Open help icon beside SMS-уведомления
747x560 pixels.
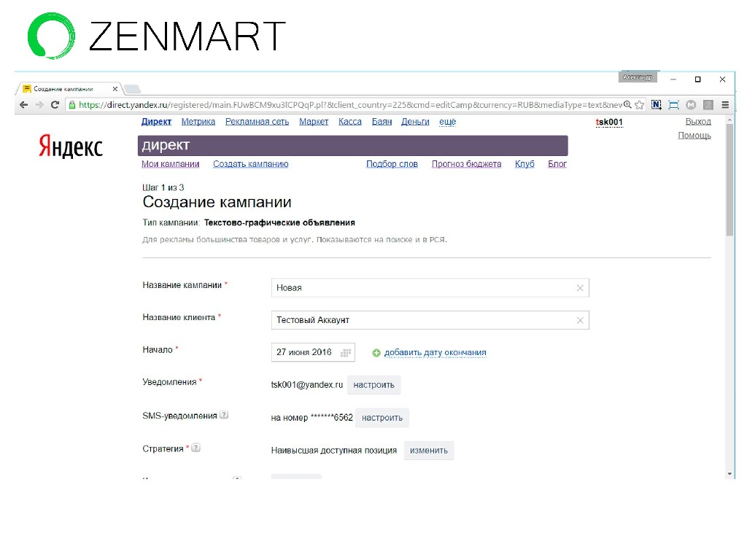click(x=225, y=415)
